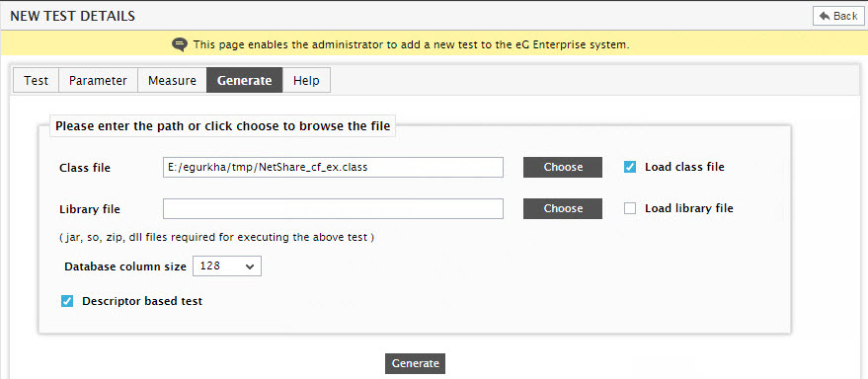Uncheck the Load class file checkbox
Viewport: 868px width, 379px height.
pyautogui.click(x=630, y=167)
